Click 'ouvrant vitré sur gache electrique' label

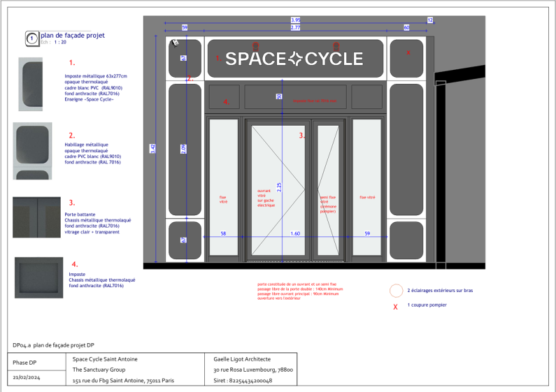266,198
